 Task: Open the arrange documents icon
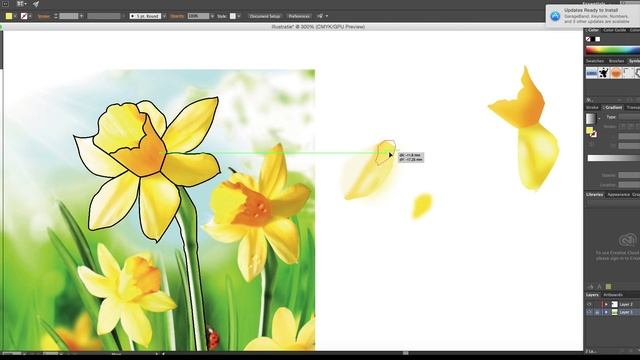(x=21, y=4)
